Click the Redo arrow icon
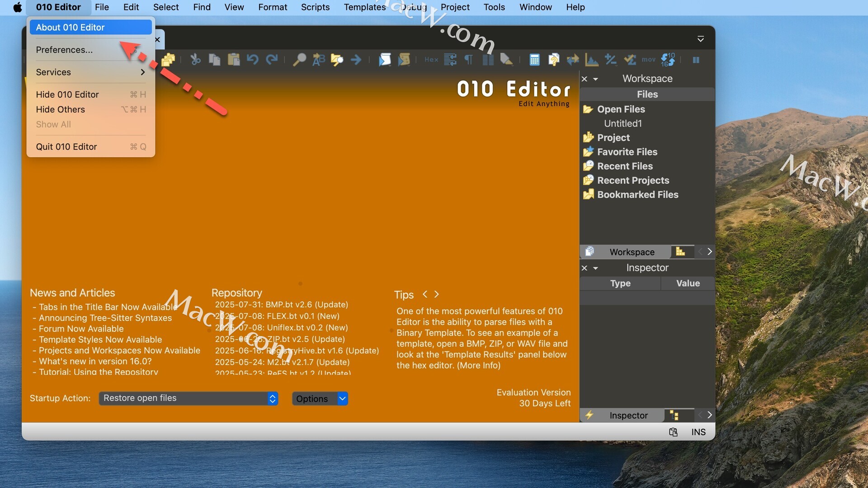 tap(272, 60)
